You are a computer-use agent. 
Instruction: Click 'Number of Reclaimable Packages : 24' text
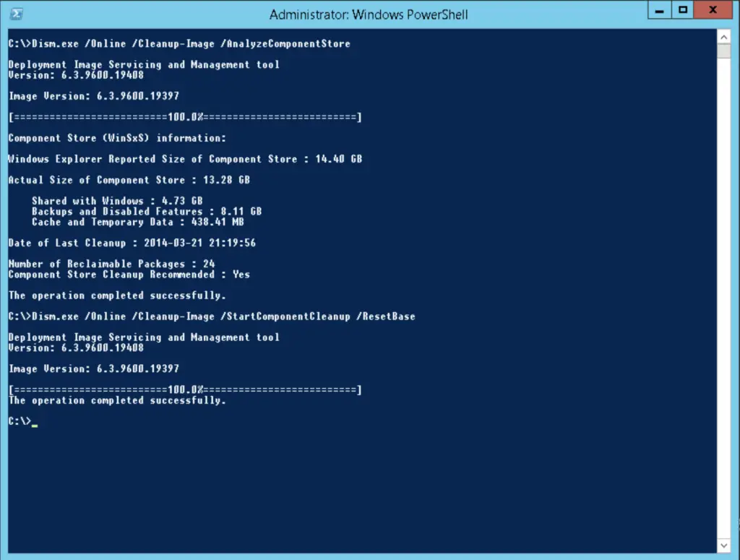click(111, 264)
